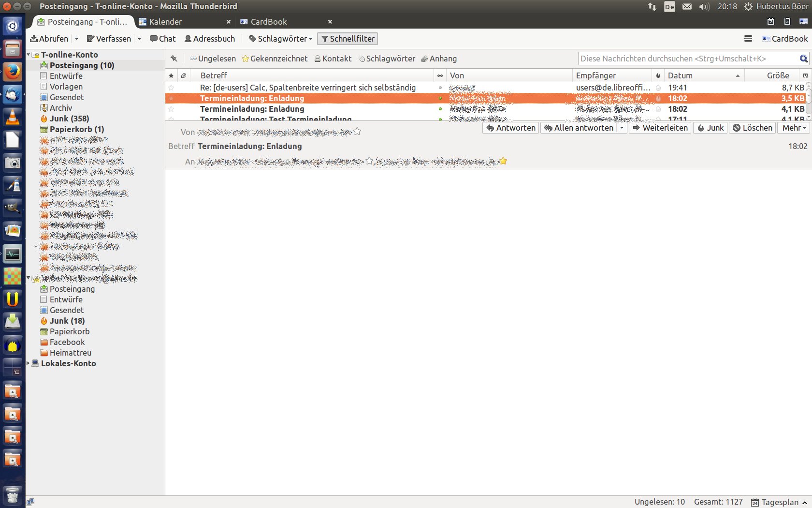
Task: Sort messages by Größe column
Action: 772,75
